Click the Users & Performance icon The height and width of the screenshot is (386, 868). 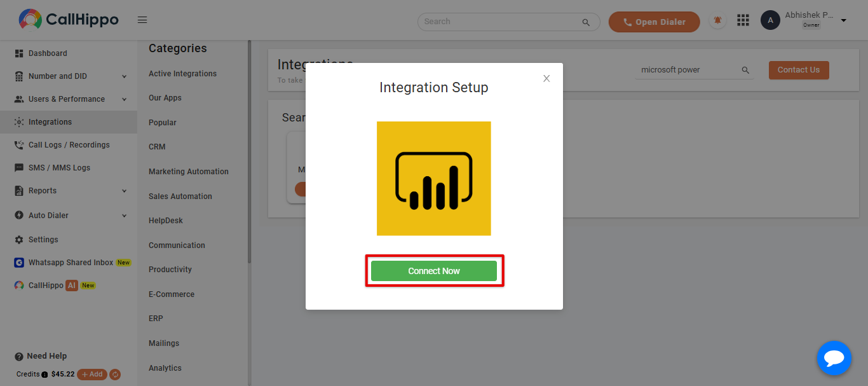coord(19,99)
